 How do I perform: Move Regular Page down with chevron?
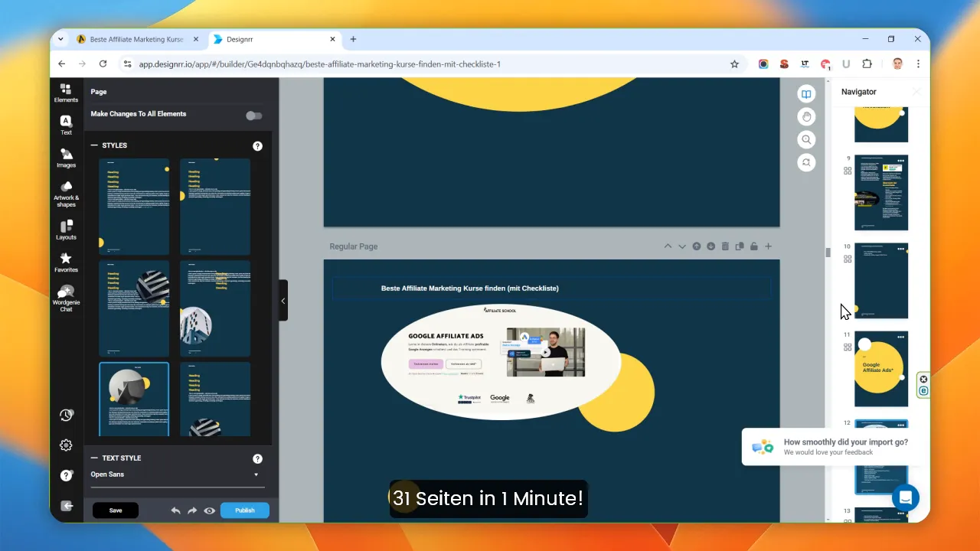682,246
